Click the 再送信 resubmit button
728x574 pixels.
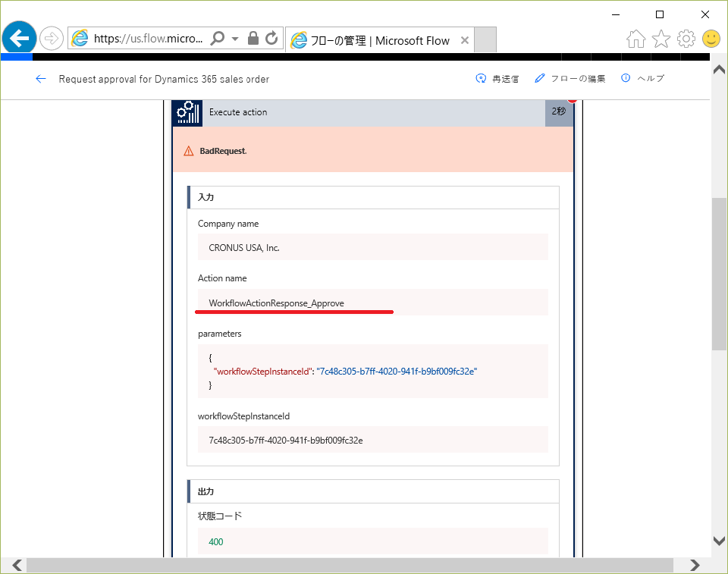[497, 79]
